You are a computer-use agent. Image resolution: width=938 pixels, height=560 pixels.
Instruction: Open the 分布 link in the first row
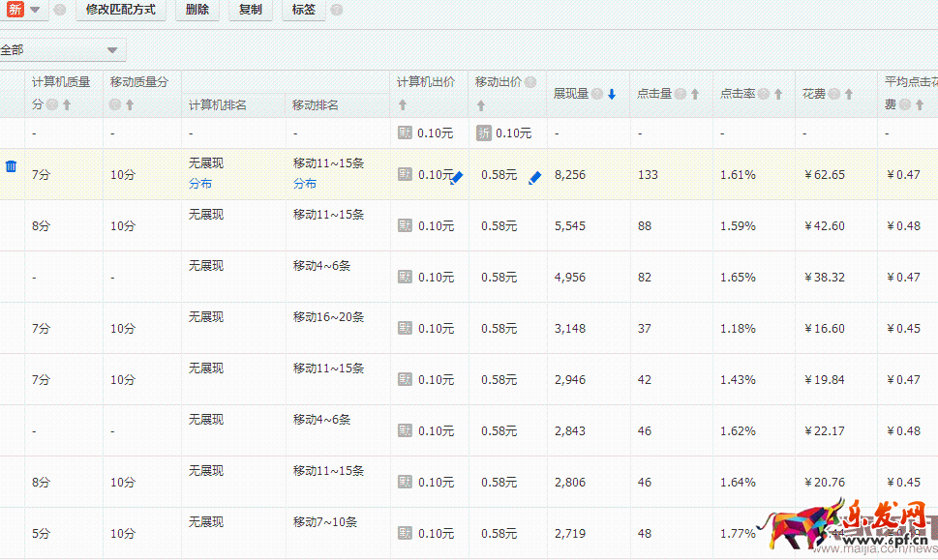tap(199, 183)
